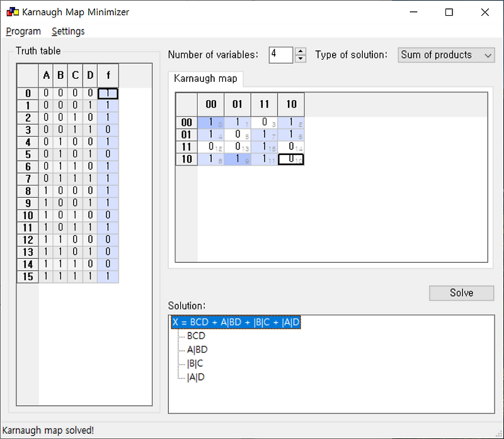Toggle the Karnaugh map cell numbered 0

coord(210,122)
